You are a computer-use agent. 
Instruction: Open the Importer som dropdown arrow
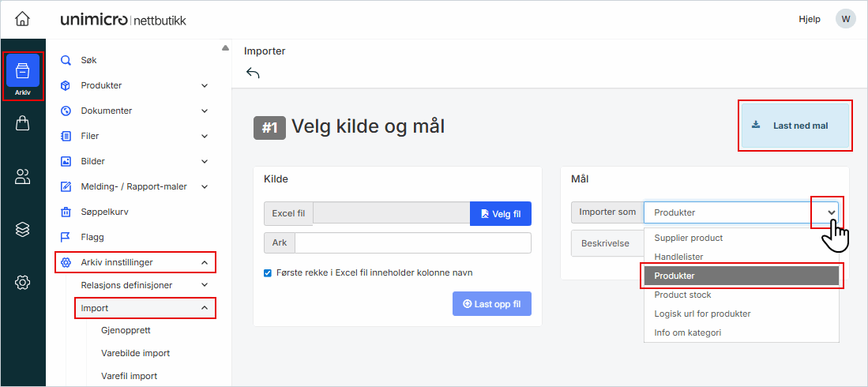831,212
